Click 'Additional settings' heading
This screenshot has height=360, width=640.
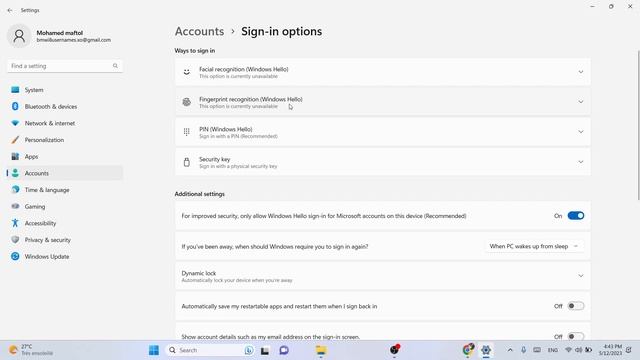pos(200,194)
